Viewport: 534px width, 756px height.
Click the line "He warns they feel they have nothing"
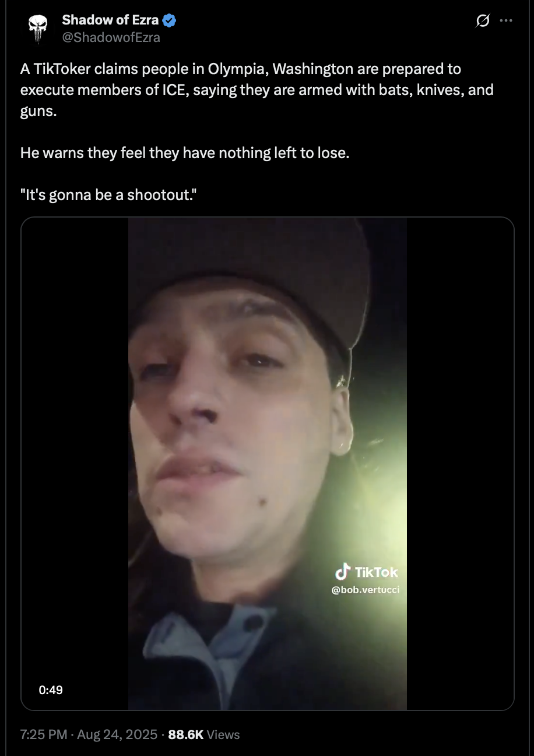[184, 153]
